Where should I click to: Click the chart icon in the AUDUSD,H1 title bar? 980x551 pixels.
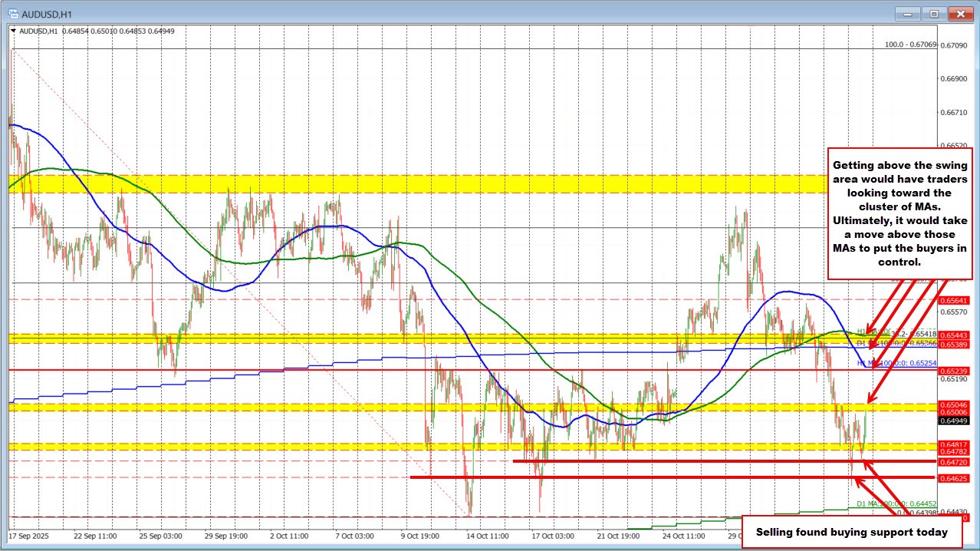(13, 13)
